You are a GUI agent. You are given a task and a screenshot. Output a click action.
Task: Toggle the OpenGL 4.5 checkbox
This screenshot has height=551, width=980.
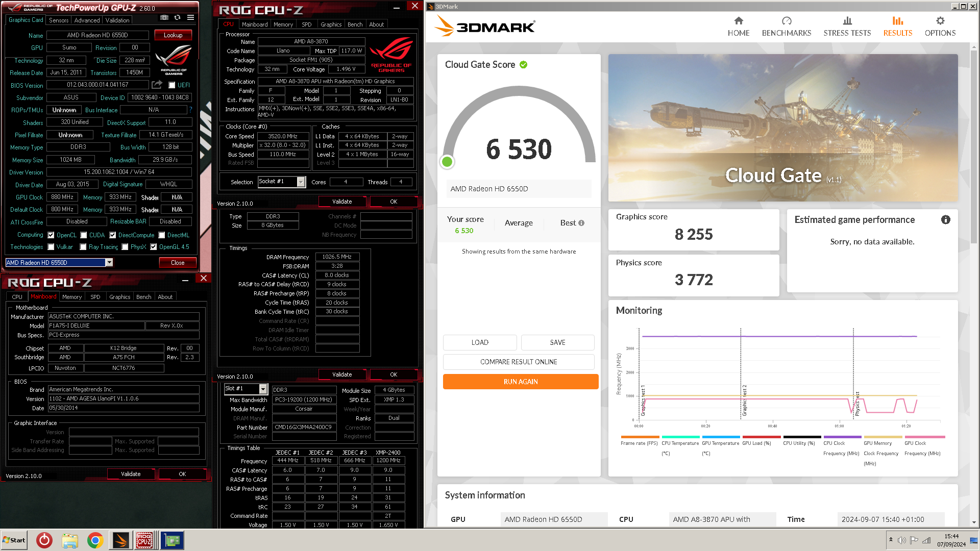(x=154, y=247)
